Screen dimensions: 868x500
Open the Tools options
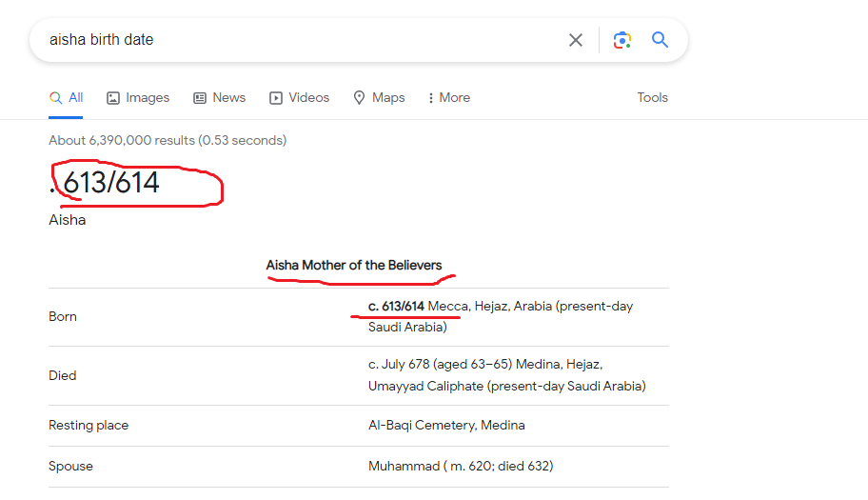point(652,98)
